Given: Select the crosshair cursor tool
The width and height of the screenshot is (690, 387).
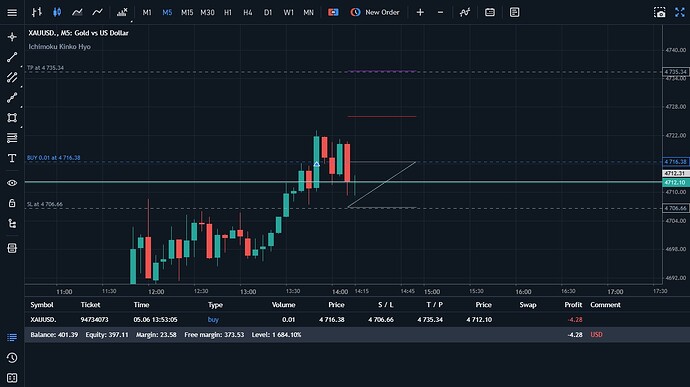Looking at the screenshot, I should (12, 37).
